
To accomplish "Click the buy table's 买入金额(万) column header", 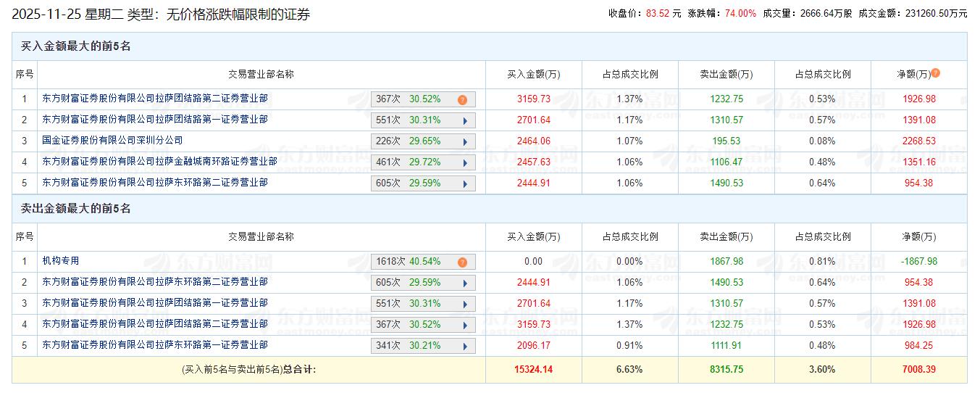I will pos(533,74).
